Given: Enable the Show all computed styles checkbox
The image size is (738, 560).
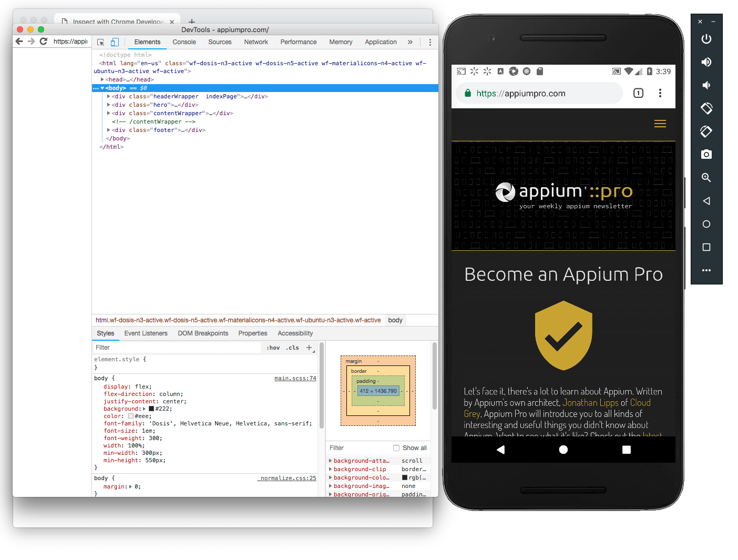Looking at the screenshot, I should click(x=396, y=448).
